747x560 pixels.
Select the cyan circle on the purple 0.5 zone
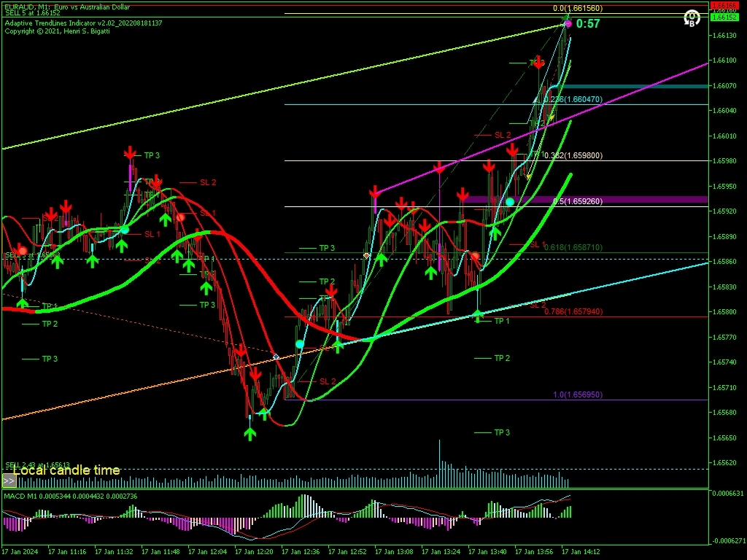click(x=510, y=202)
